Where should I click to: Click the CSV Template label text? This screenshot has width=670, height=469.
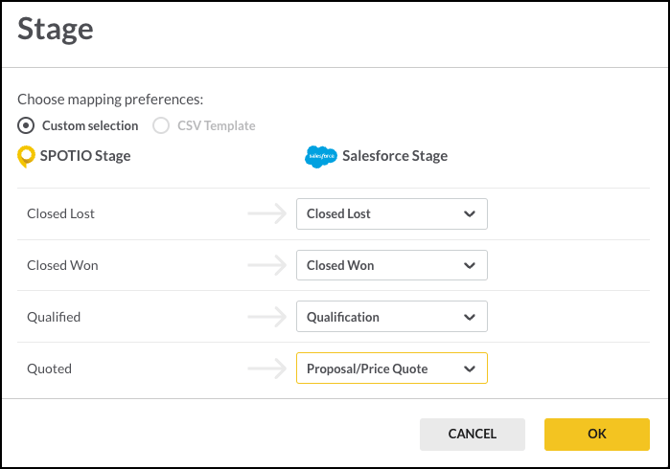click(216, 126)
